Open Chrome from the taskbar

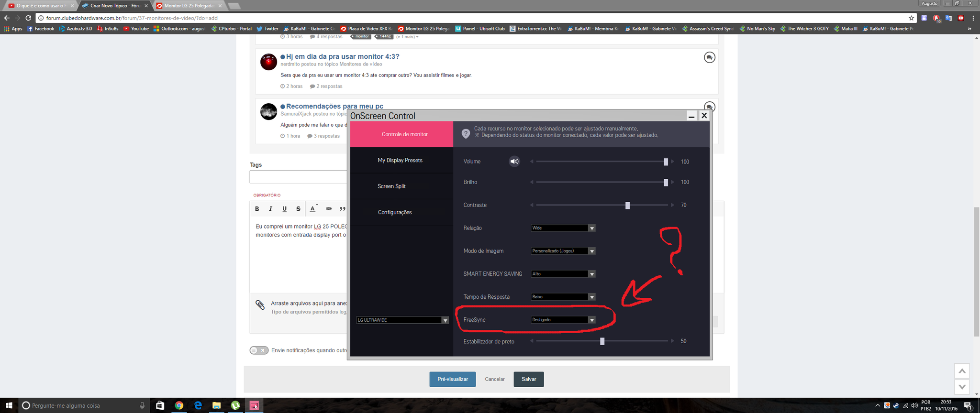click(179, 405)
